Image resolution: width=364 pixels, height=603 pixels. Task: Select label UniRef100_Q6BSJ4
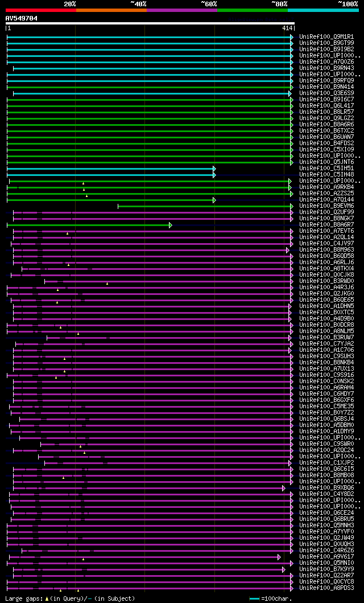click(327, 418)
